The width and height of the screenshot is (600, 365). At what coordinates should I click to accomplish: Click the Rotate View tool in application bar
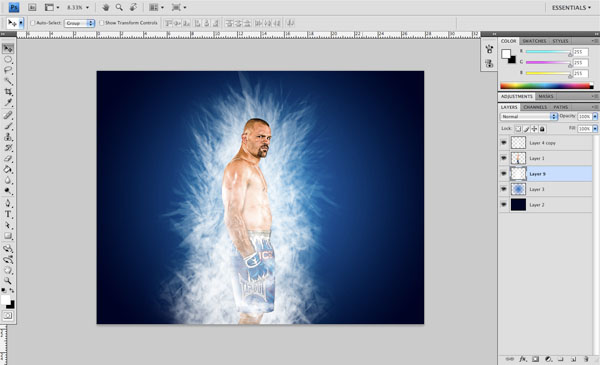pos(133,7)
